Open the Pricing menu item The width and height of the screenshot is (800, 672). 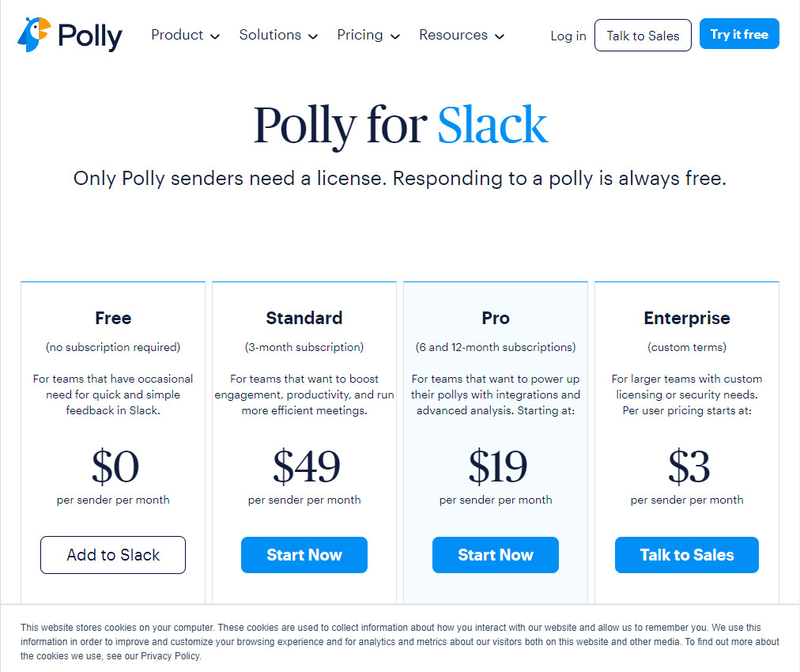360,35
